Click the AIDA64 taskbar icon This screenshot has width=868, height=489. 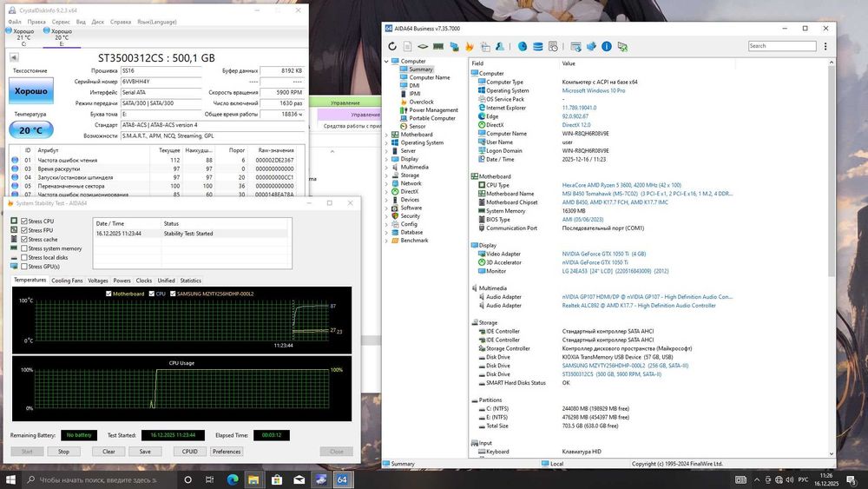pos(342,479)
